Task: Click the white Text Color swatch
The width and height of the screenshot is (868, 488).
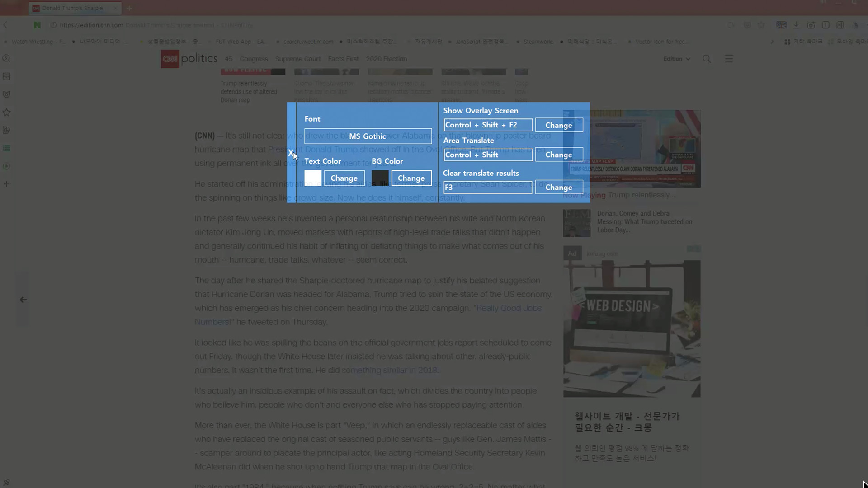Action: 313,178
